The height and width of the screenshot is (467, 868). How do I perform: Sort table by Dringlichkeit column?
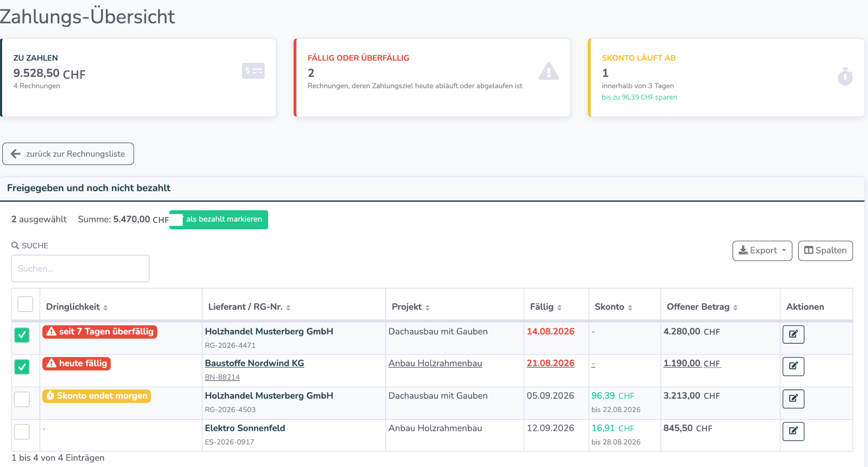[x=77, y=307]
